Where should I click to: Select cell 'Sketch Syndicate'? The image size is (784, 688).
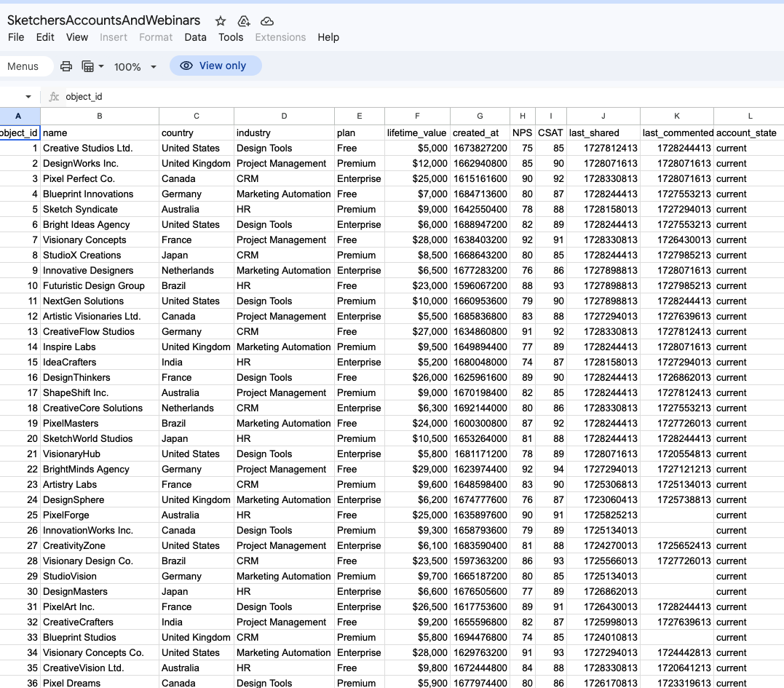coord(100,210)
